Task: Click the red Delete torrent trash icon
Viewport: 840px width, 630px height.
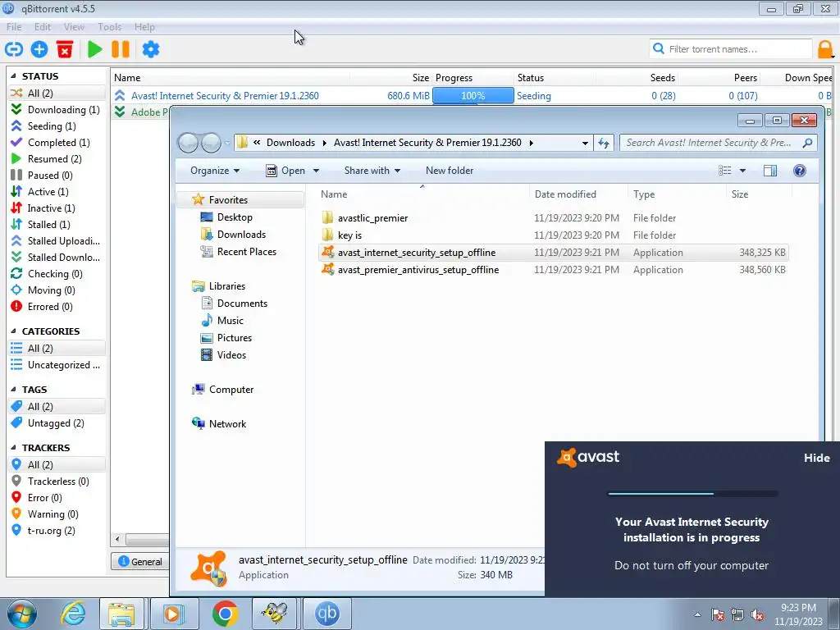Action: pyautogui.click(x=65, y=49)
